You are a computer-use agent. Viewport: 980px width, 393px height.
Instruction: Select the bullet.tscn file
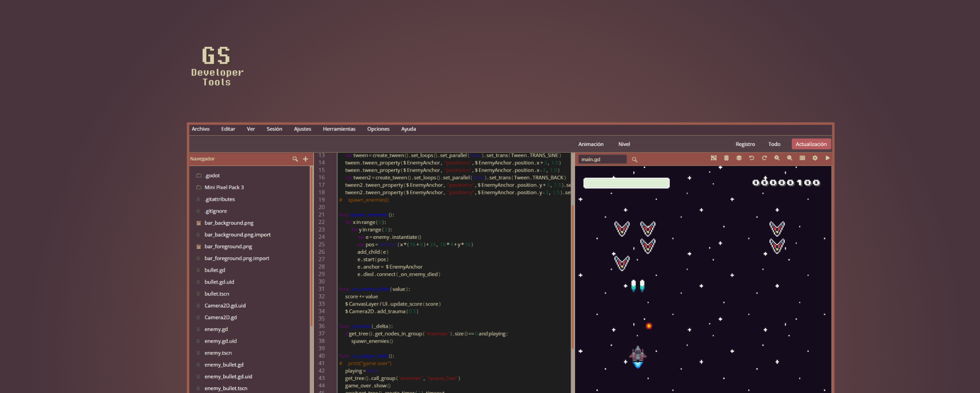tap(216, 293)
